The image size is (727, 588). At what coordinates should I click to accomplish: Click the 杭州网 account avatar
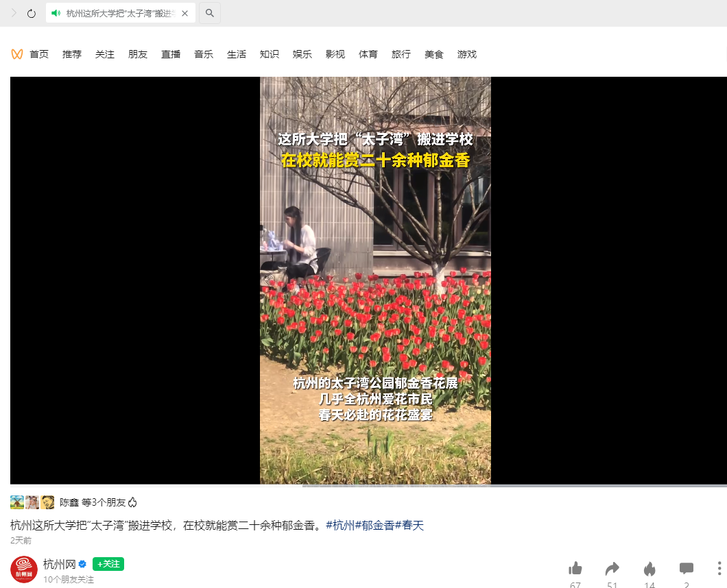click(24, 569)
